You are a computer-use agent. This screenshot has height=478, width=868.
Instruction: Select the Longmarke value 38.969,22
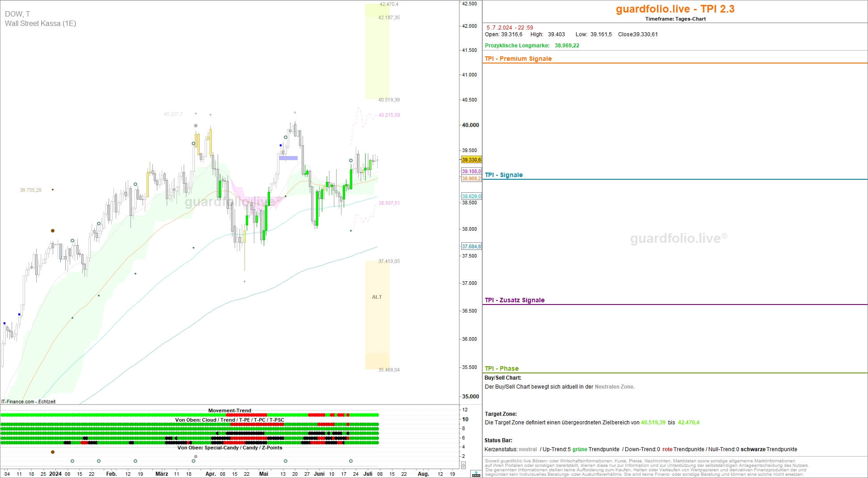(x=567, y=46)
